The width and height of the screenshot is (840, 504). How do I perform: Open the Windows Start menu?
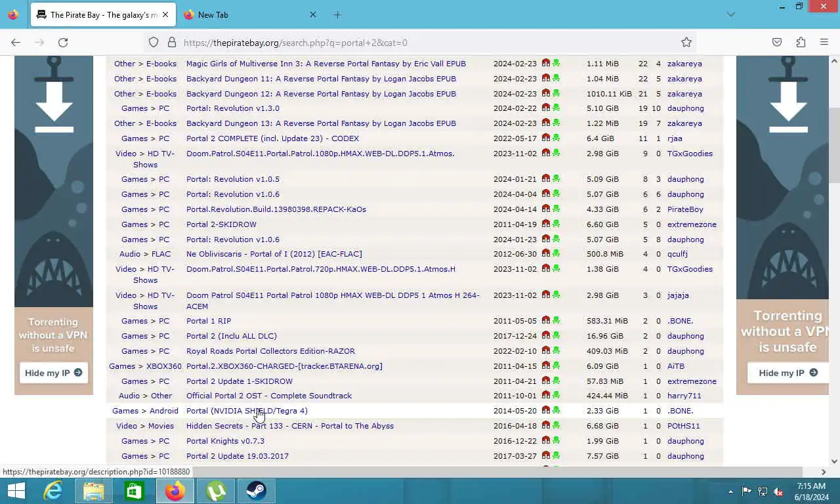[16, 491]
